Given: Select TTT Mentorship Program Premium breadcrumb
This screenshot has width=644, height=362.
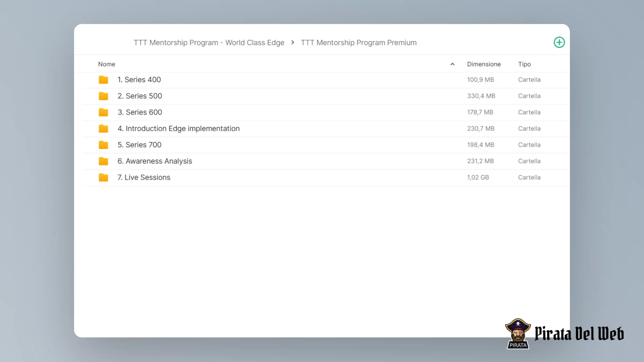Looking at the screenshot, I should point(358,43).
